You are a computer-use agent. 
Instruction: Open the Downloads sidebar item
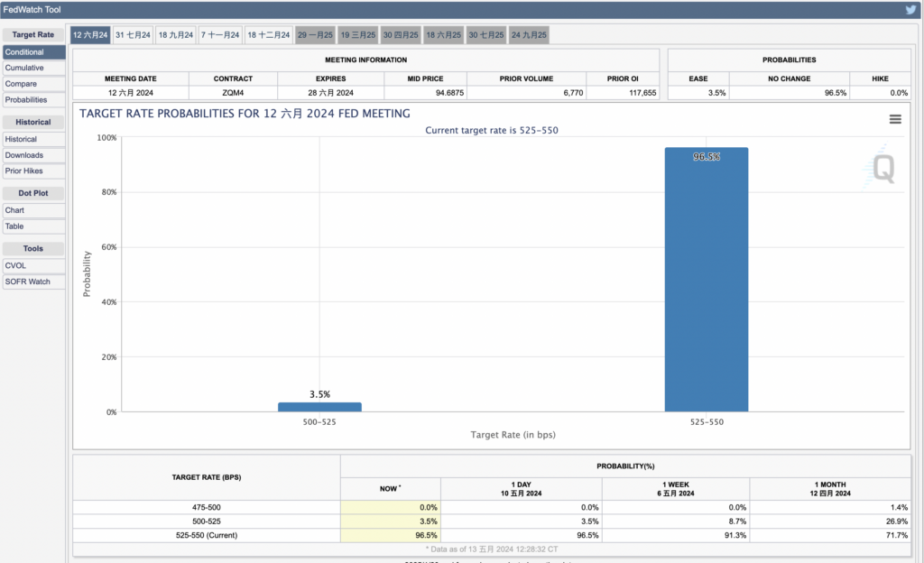pyautogui.click(x=33, y=155)
